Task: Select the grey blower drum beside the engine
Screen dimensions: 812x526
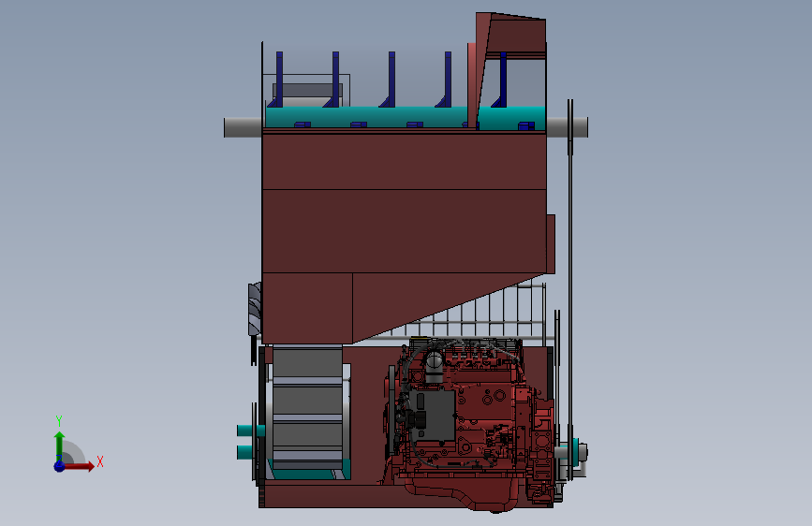Action: pos(307,406)
